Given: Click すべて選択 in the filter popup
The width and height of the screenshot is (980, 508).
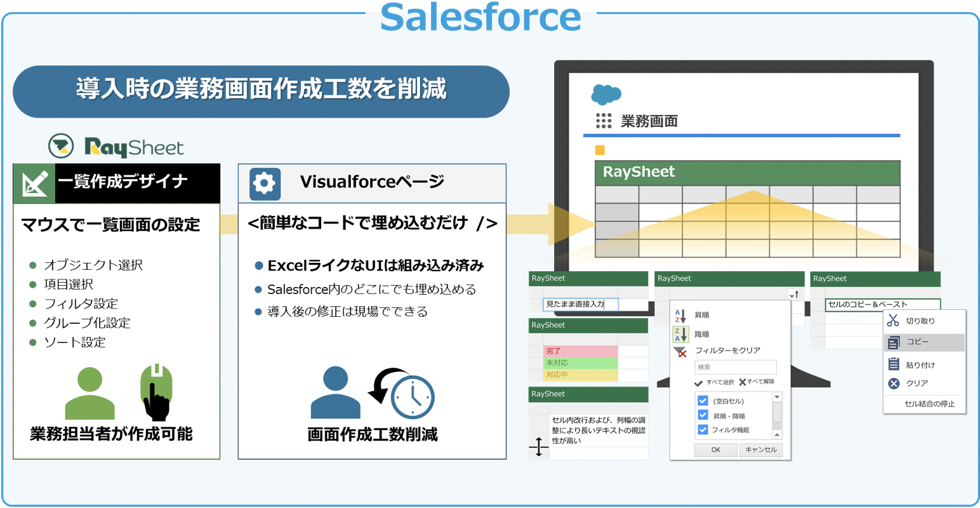Looking at the screenshot, I should pos(719,382).
